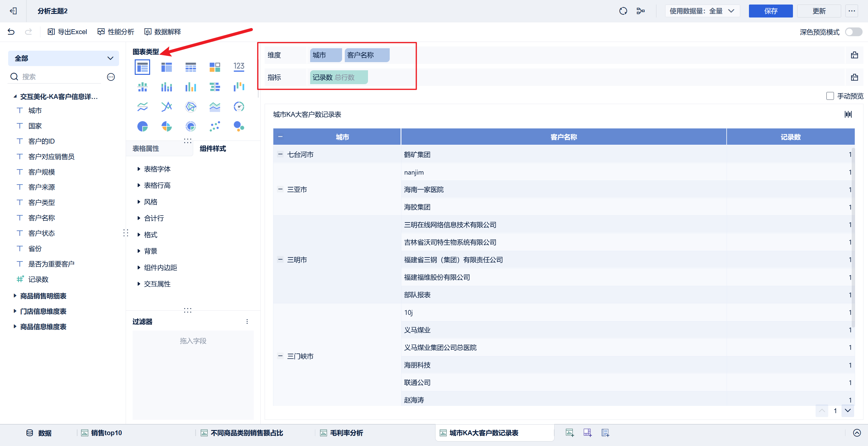The image size is (868, 446).
Task: Click the back exit icon at top left
Action: click(x=13, y=11)
